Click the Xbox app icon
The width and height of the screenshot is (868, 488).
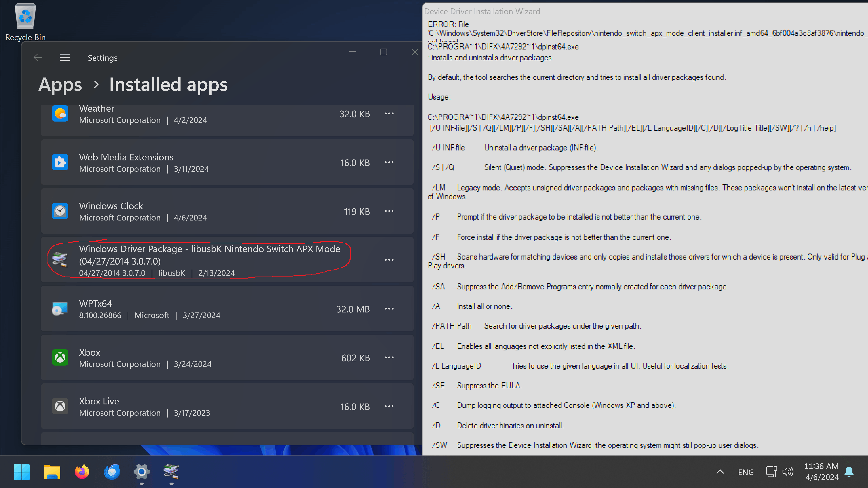[x=60, y=357]
